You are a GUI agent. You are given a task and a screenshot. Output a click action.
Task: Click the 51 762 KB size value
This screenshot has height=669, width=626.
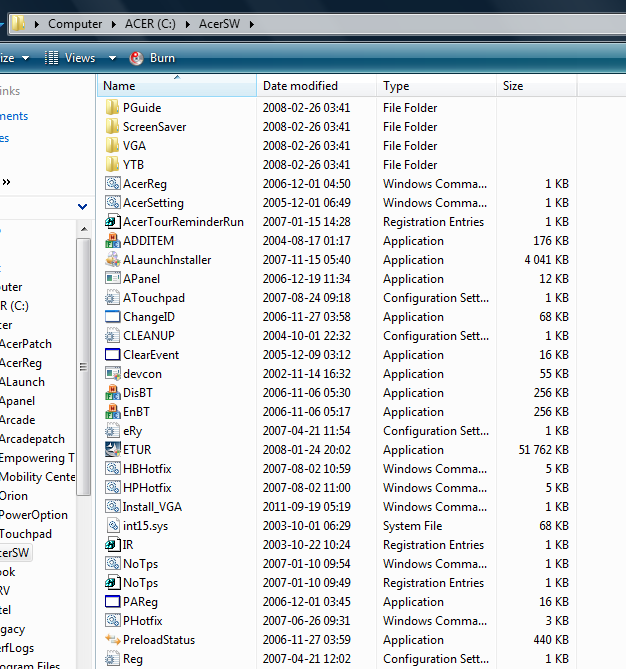coord(543,450)
